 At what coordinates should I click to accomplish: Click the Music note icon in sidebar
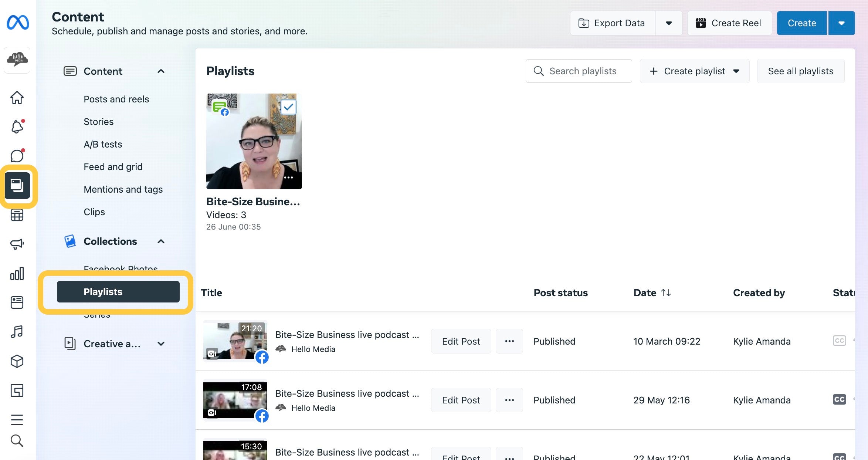17,331
